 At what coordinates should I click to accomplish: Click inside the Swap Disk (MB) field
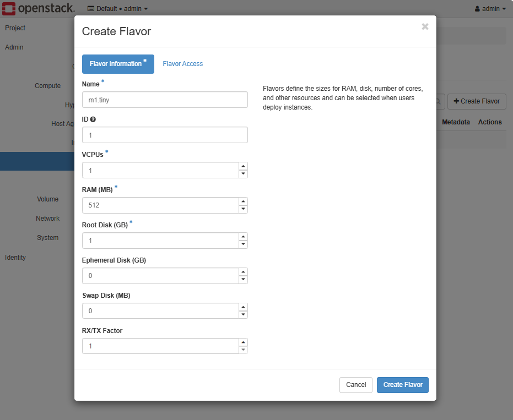[x=160, y=311]
